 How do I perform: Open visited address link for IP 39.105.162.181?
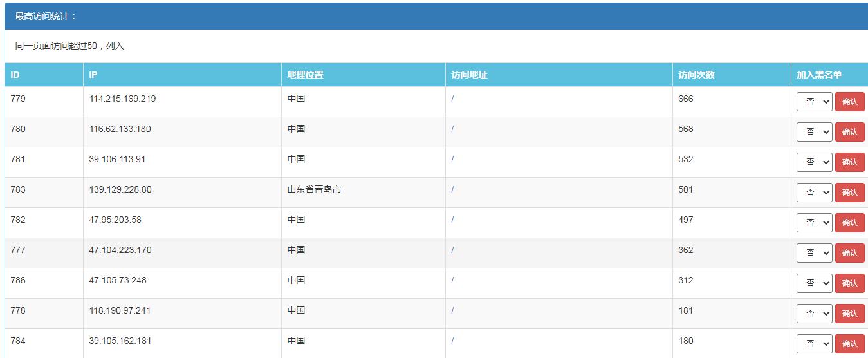[452, 341]
